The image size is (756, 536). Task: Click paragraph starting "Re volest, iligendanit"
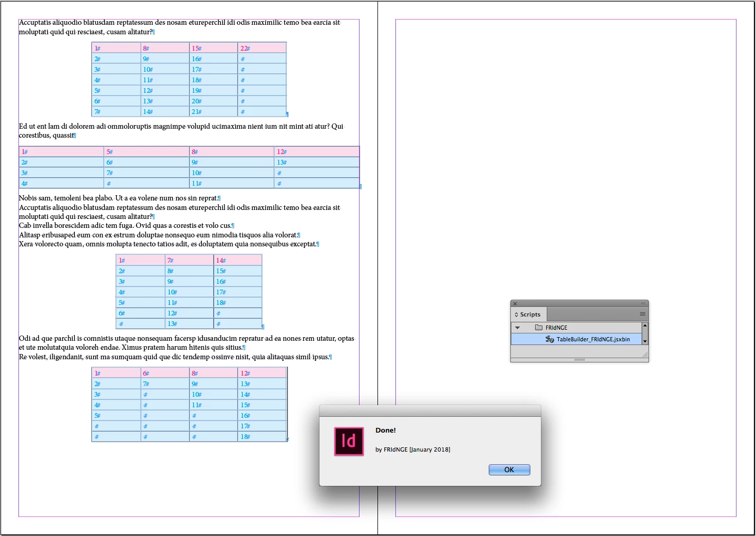pyautogui.click(x=175, y=357)
